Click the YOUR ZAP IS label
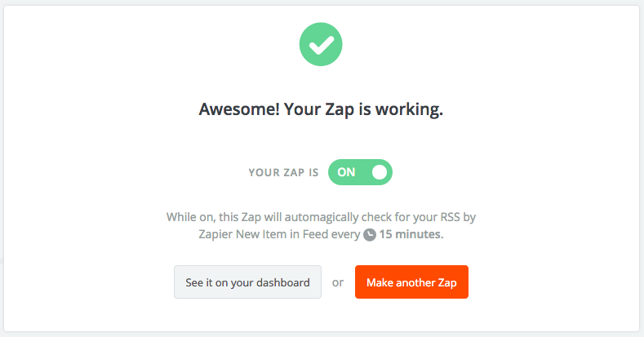Viewport: 644px width, 337px height. [283, 172]
